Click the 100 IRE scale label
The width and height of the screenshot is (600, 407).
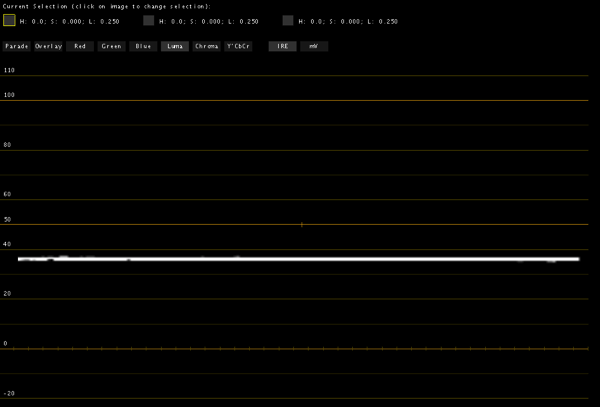9,95
